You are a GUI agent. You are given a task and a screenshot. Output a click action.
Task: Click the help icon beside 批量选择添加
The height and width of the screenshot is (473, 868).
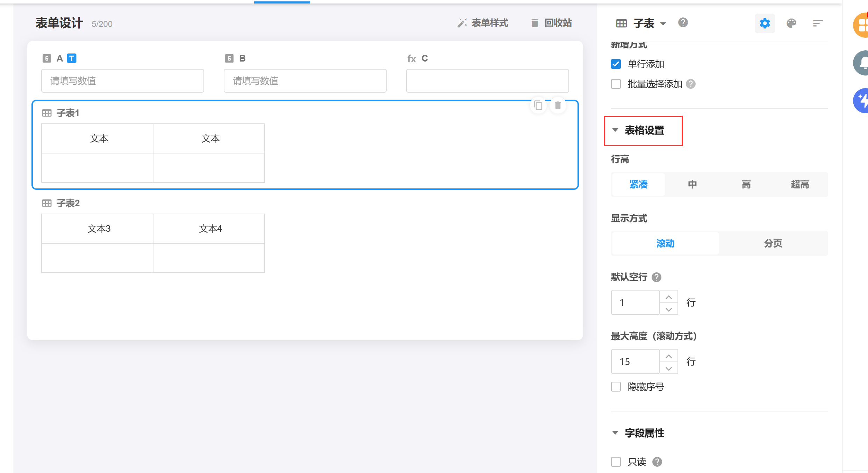point(691,84)
